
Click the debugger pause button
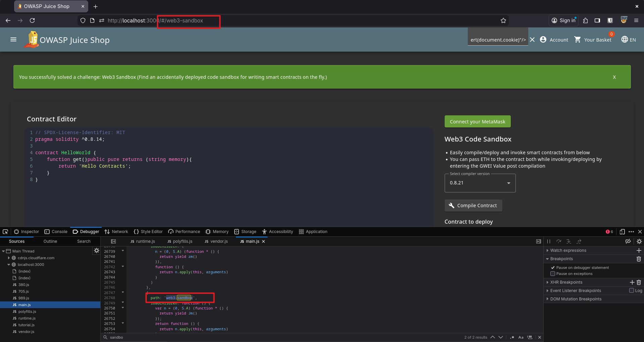click(x=549, y=241)
